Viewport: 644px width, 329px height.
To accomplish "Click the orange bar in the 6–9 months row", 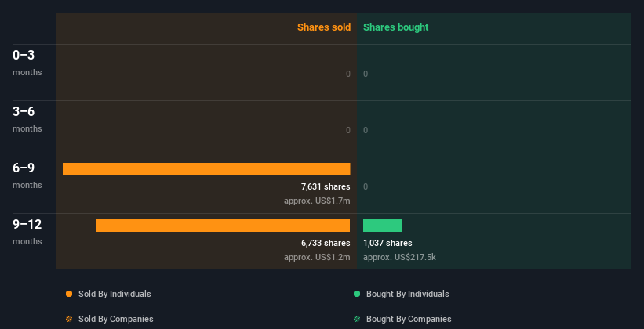I will (x=206, y=169).
